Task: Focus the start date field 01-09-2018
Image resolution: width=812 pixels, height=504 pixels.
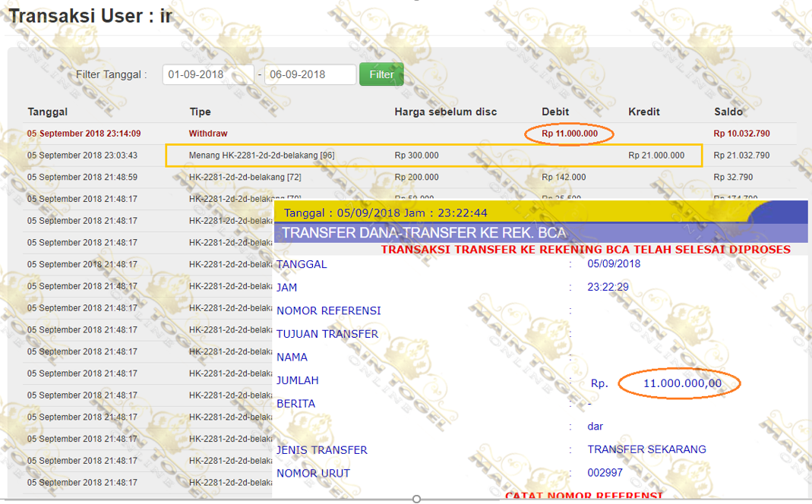Action: pyautogui.click(x=207, y=74)
